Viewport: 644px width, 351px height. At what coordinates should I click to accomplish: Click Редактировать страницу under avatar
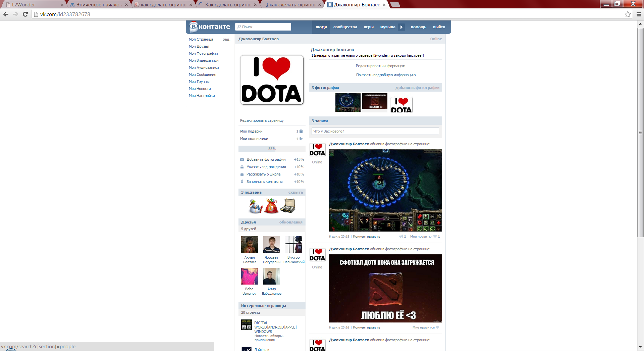tap(262, 120)
